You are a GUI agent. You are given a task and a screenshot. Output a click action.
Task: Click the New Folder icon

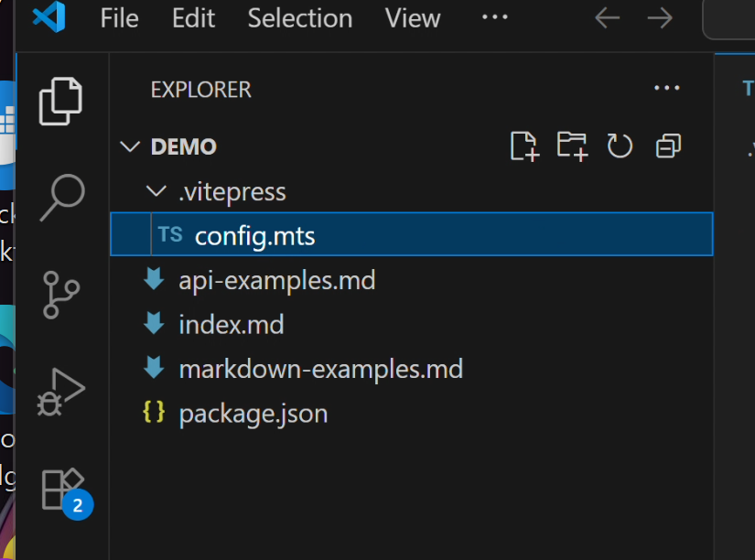(572, 146)
